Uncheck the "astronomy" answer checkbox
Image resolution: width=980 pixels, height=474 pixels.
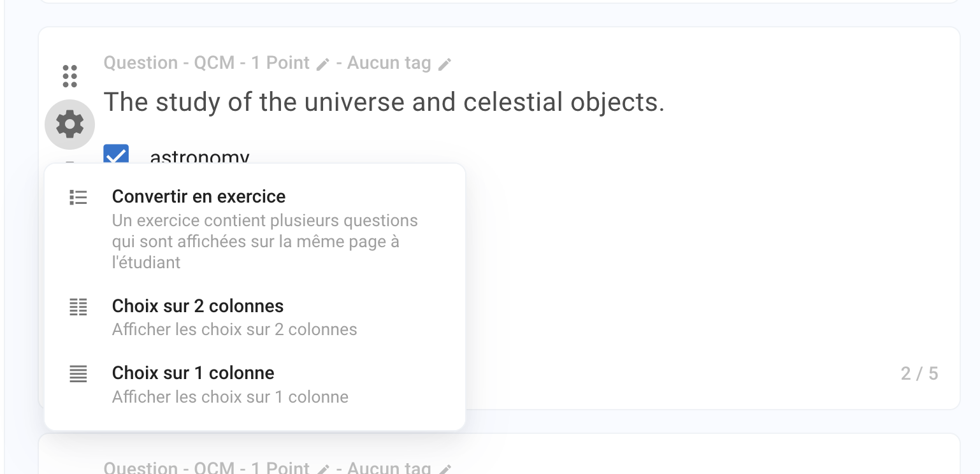[x=116, y=155]
